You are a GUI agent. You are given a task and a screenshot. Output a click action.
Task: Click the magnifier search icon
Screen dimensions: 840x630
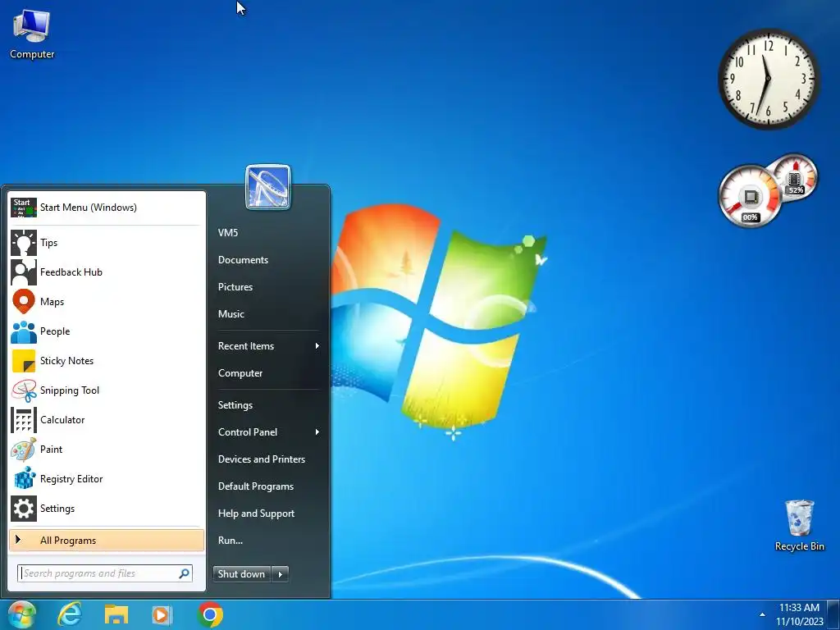pos(184,573)
